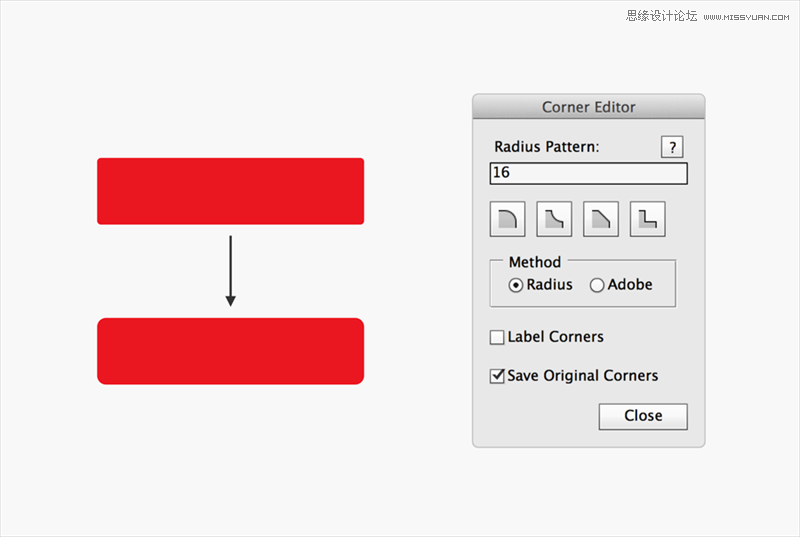The width and height of the screenshot is (800, 537).
Task: Click the Method group label
Action: tap(535, 262)
